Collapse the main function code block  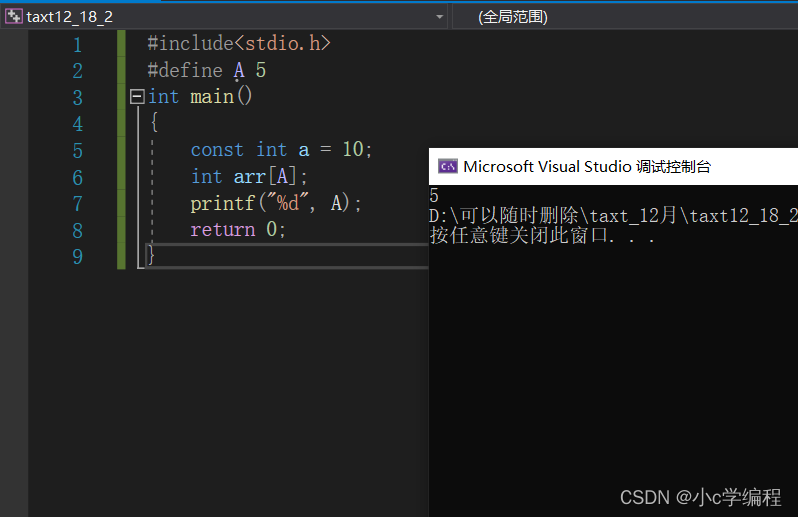point(137,96)
